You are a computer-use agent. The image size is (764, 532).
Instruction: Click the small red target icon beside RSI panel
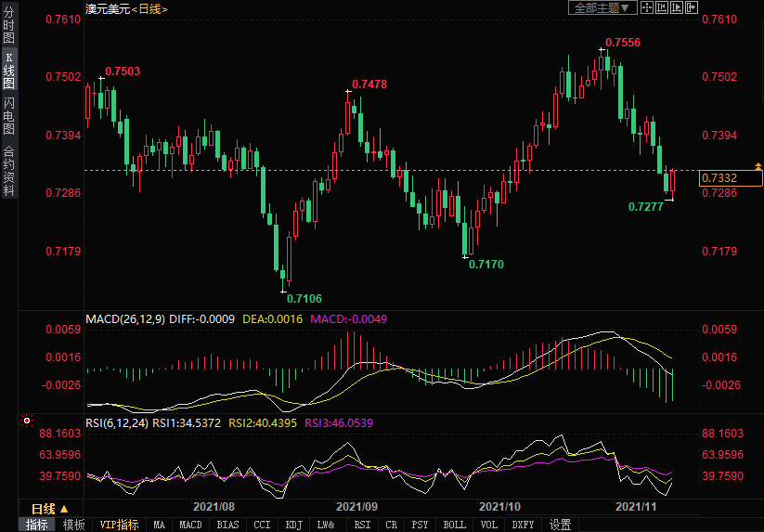point(27,422)
